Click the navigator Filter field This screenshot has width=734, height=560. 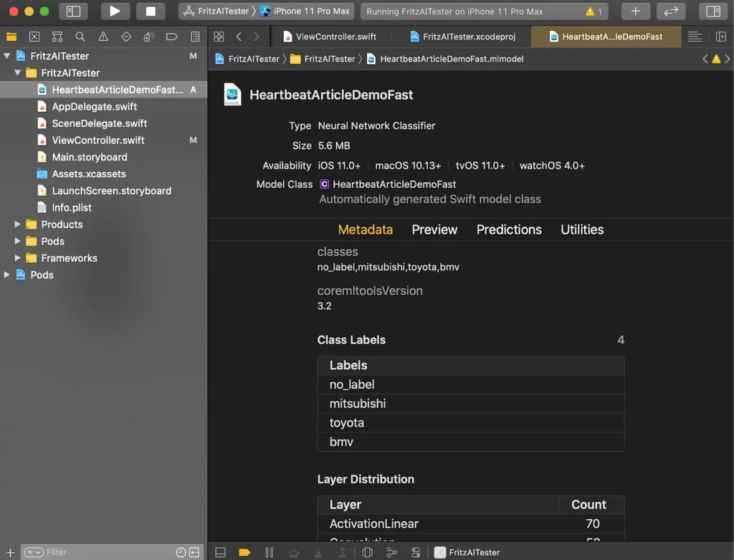pos(98,553)
